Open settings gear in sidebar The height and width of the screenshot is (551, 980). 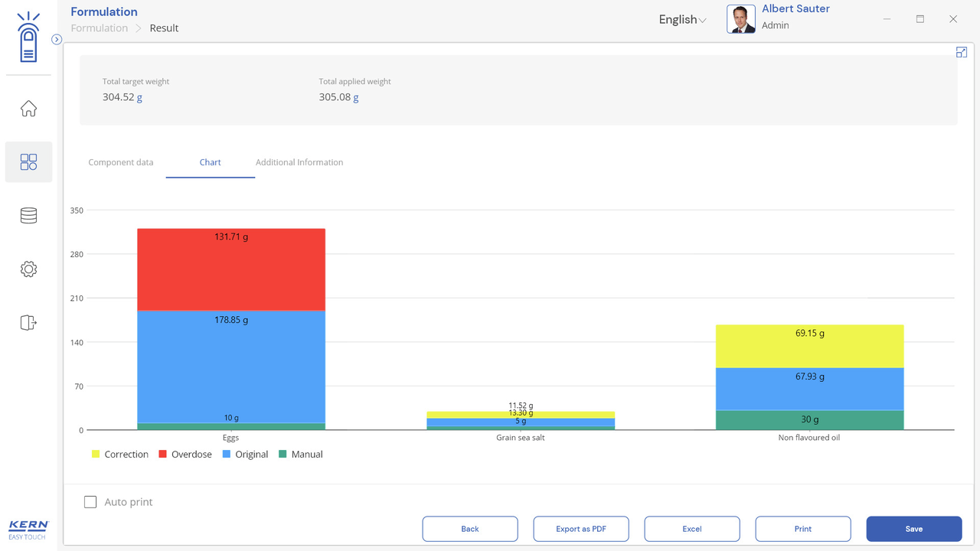[28, 269]
